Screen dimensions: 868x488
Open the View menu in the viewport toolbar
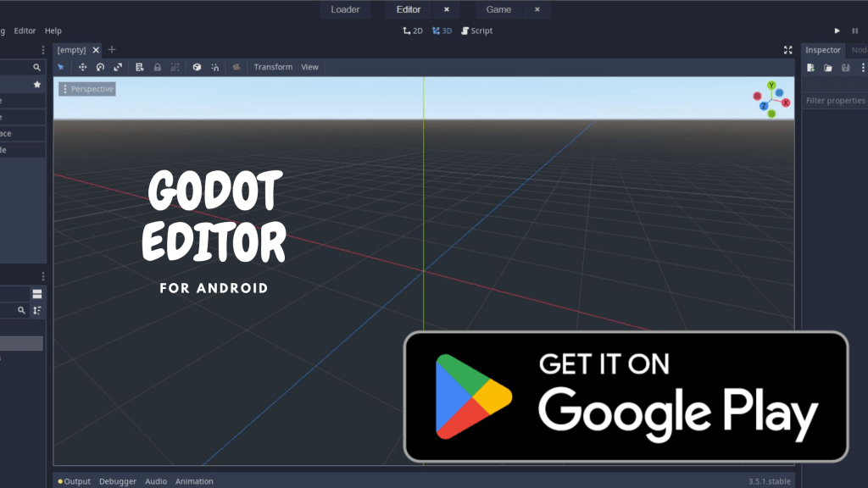point(309,67)
